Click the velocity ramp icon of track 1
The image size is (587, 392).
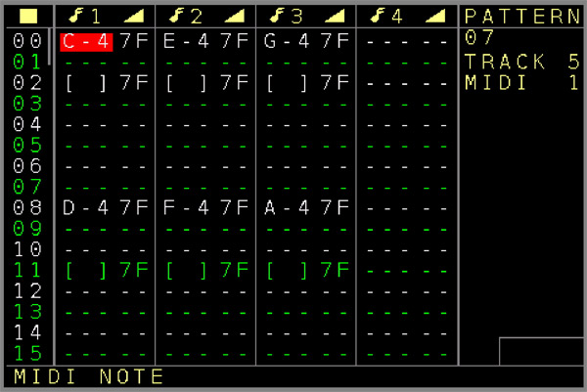click(134, 16)
